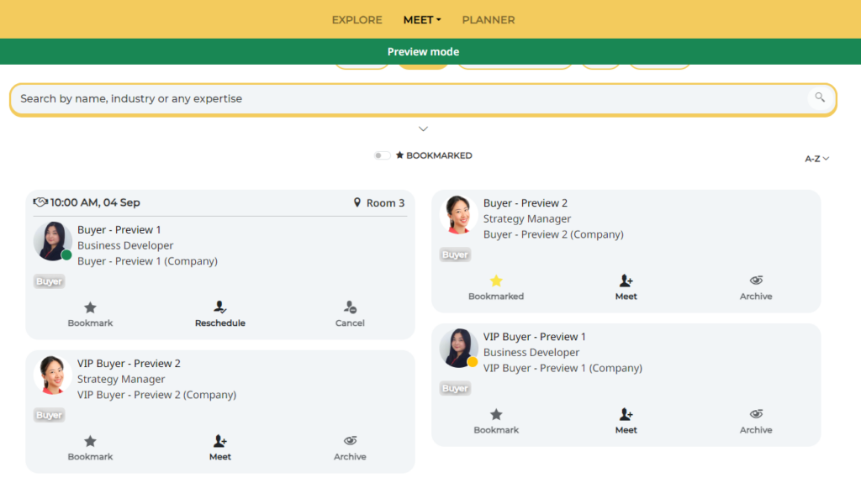Open the A-Z sort dropdown

tap(816, 159)
